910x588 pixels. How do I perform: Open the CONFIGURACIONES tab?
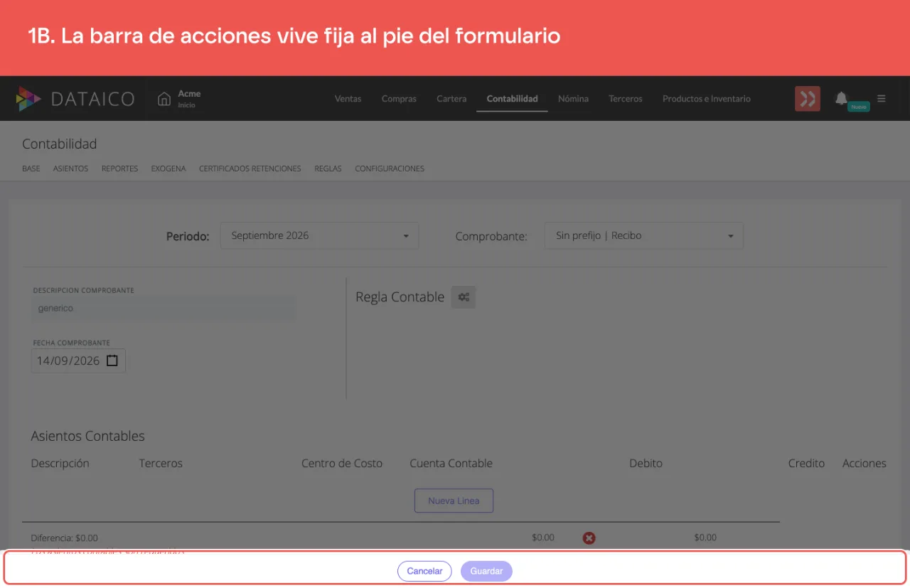(x=390, y=169)
